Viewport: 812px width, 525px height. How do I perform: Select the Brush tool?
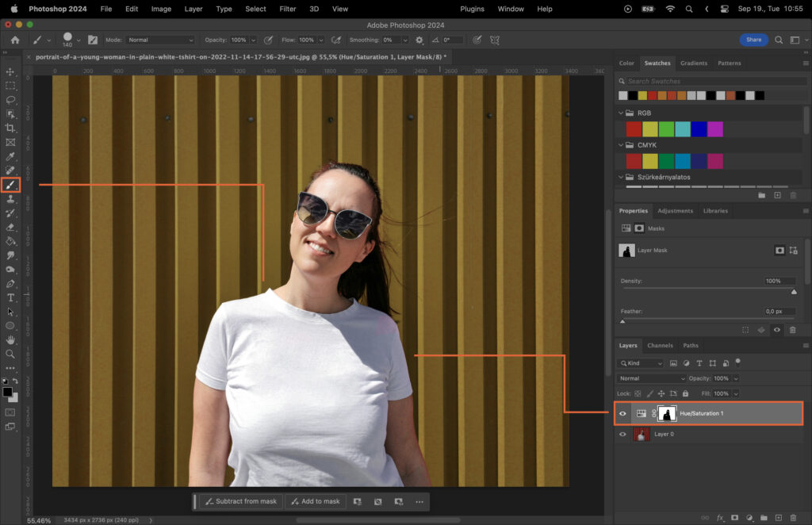tap(10, 184)
